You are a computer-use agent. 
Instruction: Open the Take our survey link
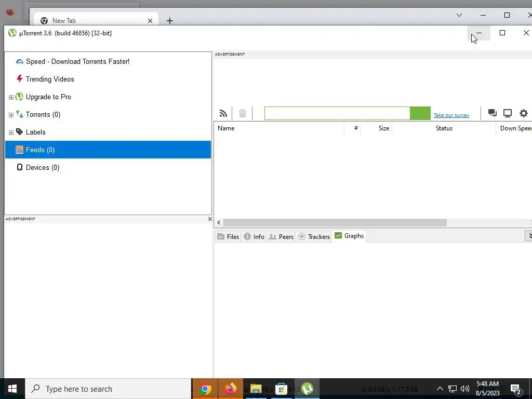(x=451, y=115)
